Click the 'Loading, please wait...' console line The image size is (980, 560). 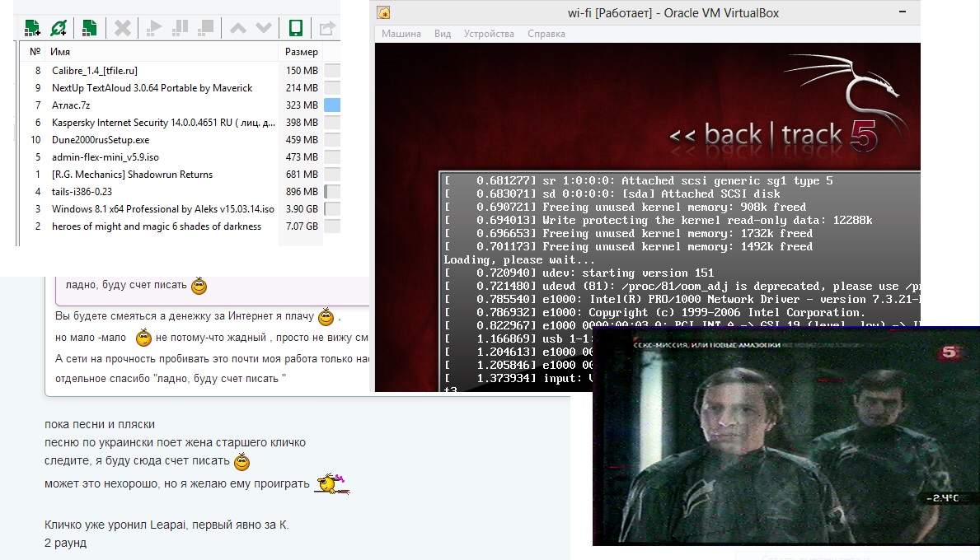click(518, 259)
